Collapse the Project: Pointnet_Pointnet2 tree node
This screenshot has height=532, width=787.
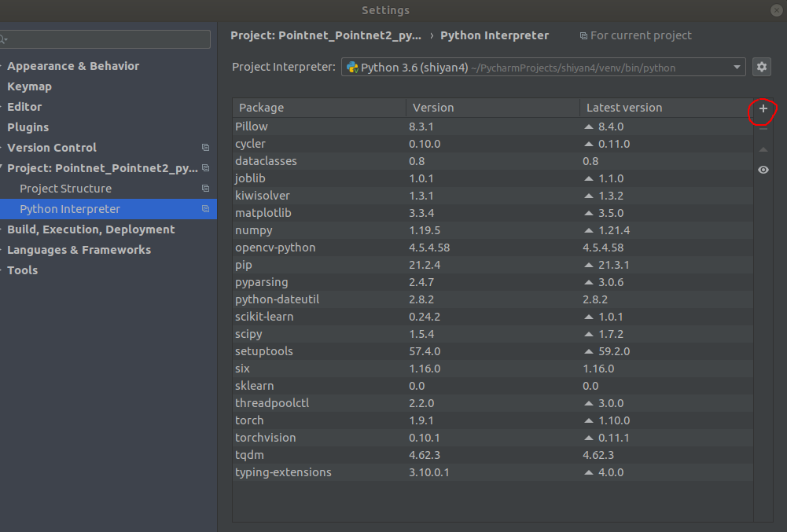point(2,168)
